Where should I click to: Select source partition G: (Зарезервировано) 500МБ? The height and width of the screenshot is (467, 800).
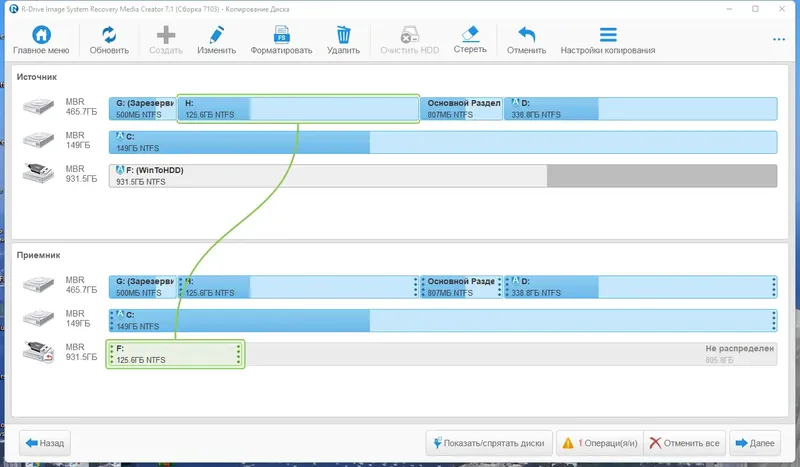click(142, 109)
